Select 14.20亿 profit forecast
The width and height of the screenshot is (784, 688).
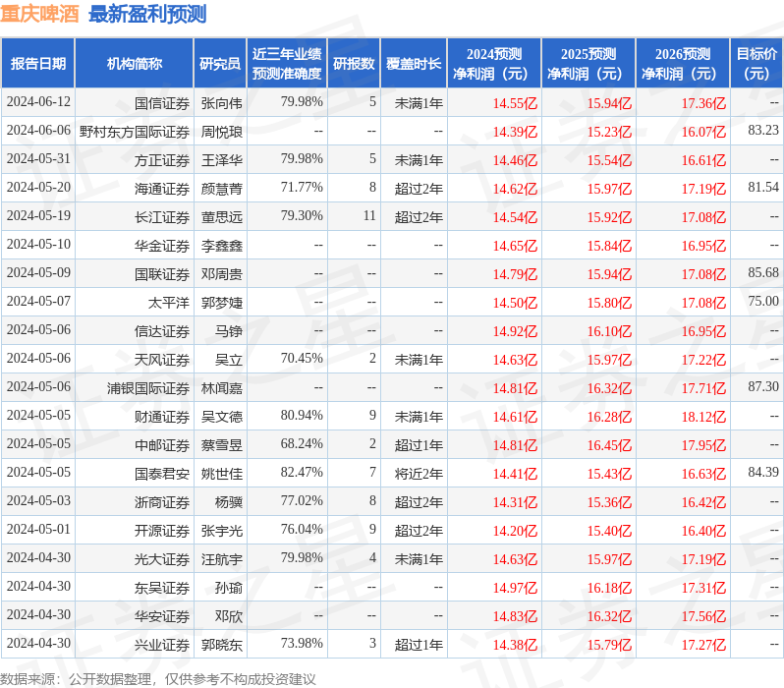[x=515, y=532]
